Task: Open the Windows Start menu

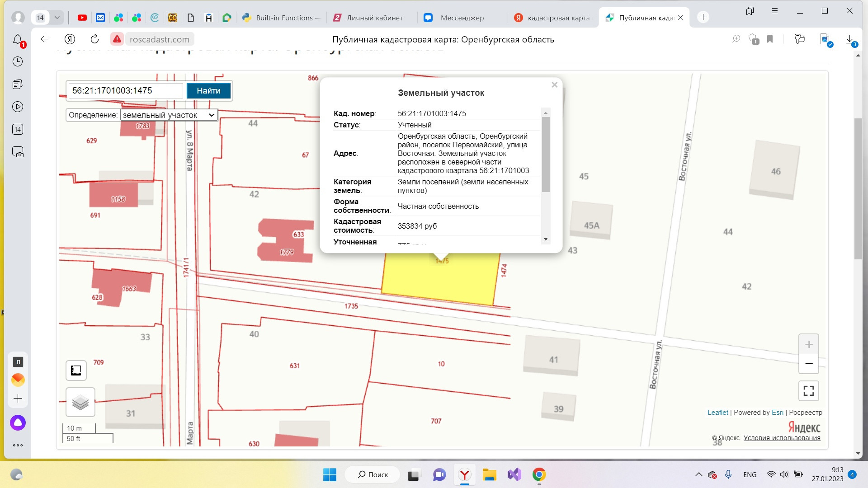Action: click(330, 474)
